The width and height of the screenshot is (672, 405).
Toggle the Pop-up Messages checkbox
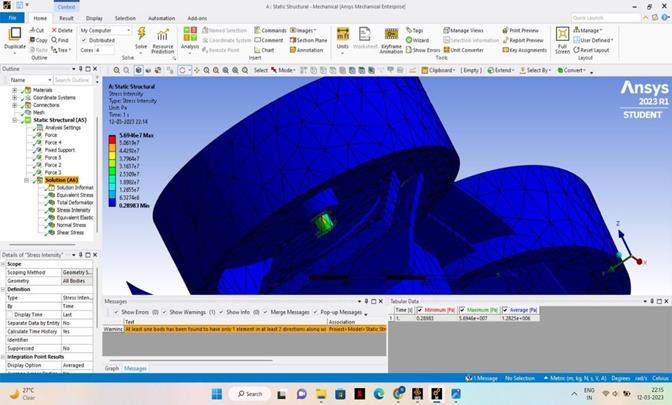click(315, 312)
